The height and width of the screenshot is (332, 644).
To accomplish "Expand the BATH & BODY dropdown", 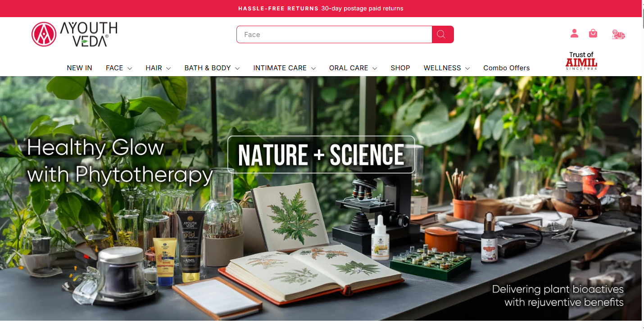I will (x=212, y=68).
